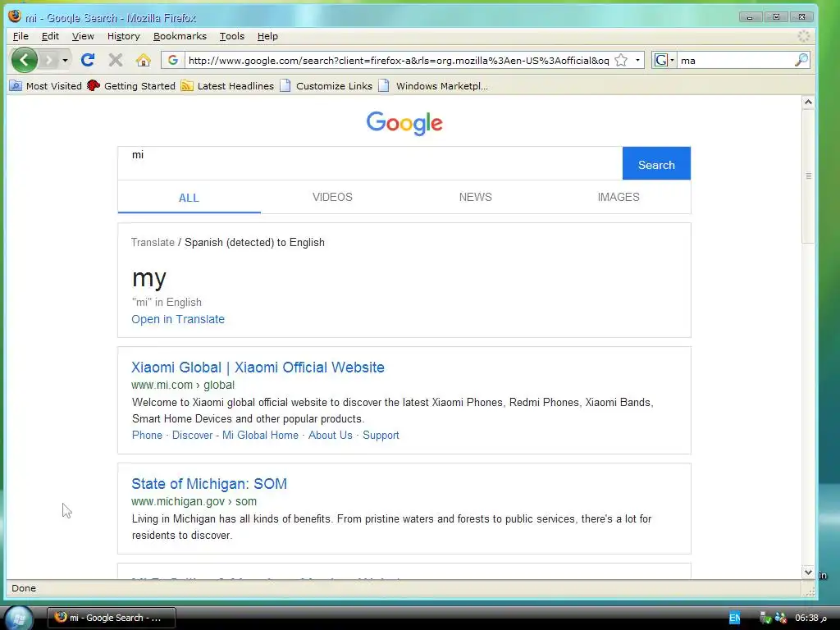Open the search engine selector dropdown
Screen dimensions: 840x630
664,60
